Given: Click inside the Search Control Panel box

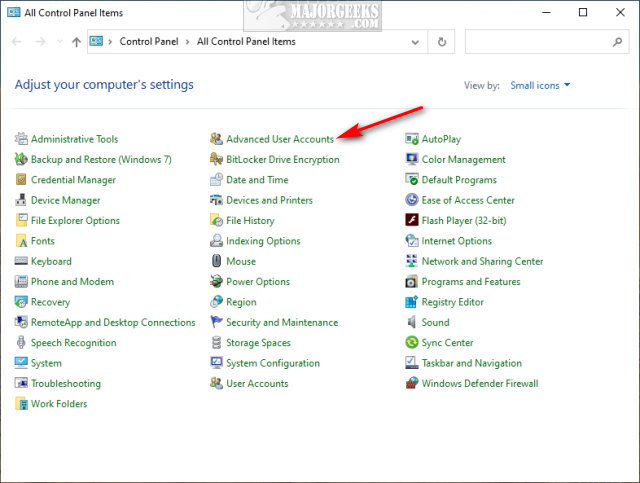Looking at the screenshot, I should pyautogui.click(x=535, y=42).
